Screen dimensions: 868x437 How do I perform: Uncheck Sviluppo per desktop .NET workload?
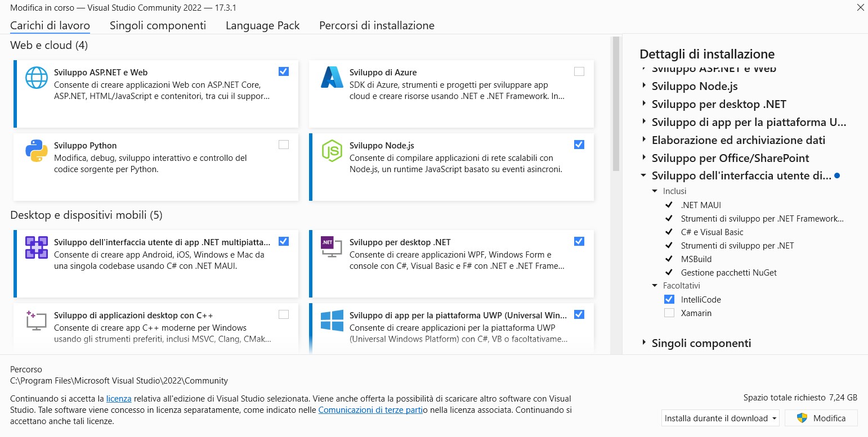579,241
